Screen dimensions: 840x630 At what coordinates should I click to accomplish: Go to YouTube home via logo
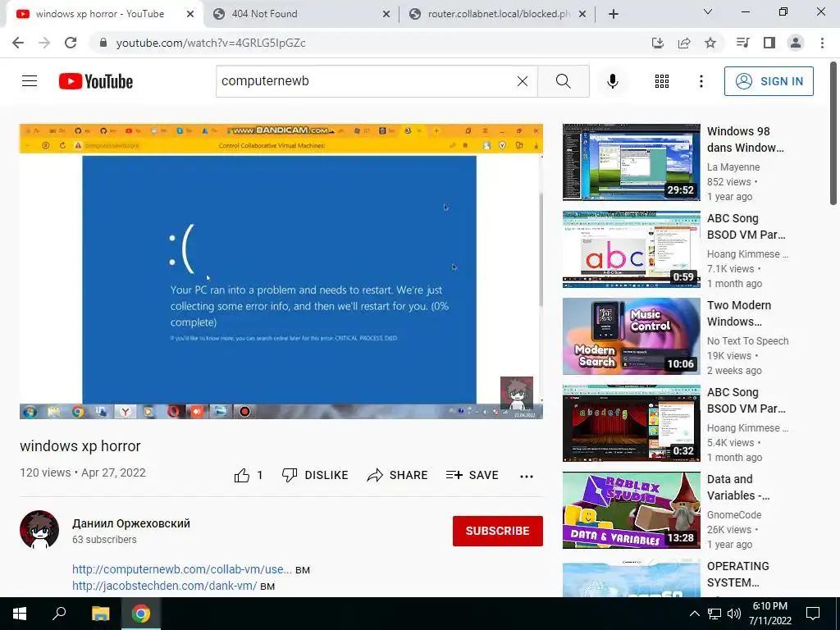[x=96, y=81]
